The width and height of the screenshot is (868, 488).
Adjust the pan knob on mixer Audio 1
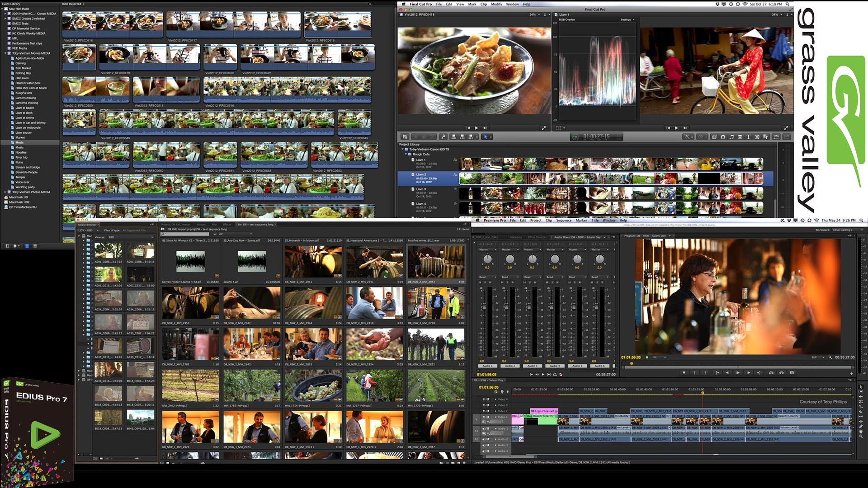[x=487, y=259]
